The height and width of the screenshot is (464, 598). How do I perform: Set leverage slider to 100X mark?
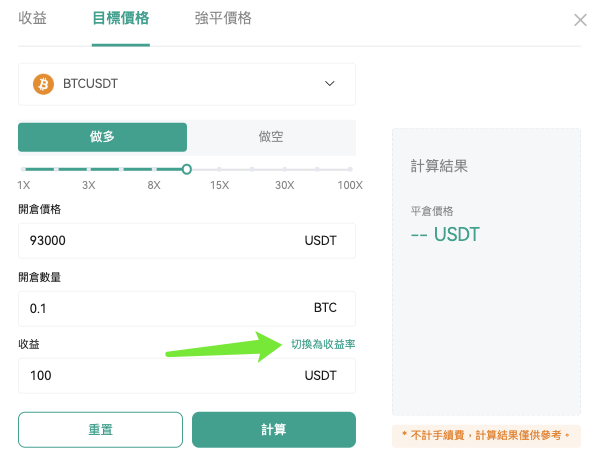coord(350,169)
